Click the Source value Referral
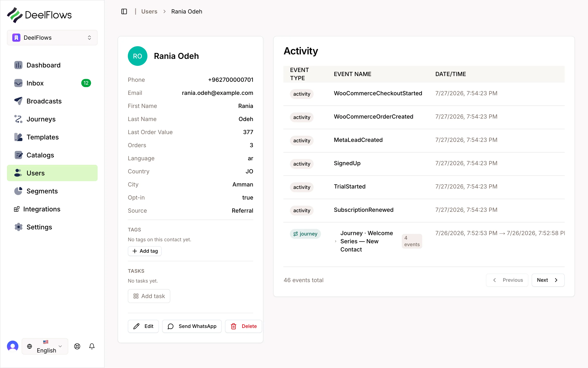Screen dimensions: 588x368 242,211
